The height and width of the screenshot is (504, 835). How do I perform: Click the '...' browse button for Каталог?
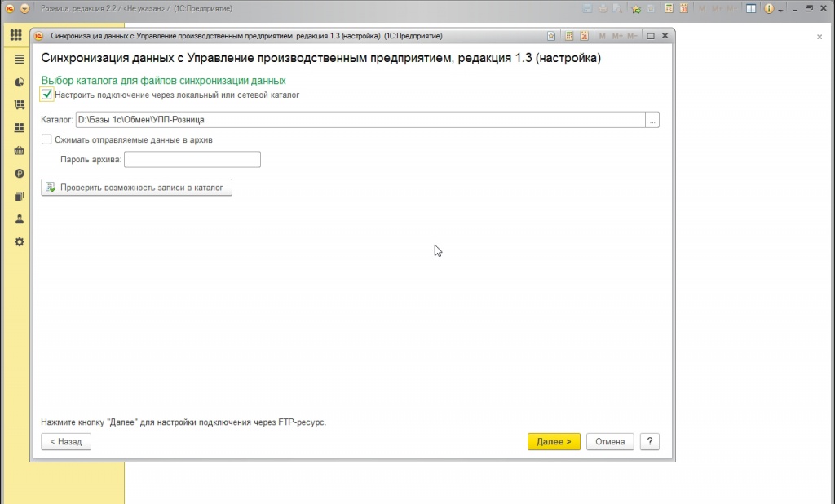[x=652, y=120]
